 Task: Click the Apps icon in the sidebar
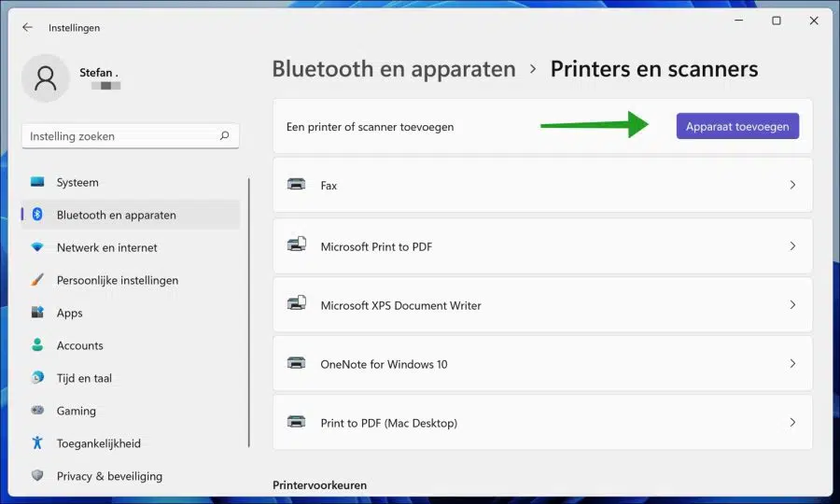(x=37, y=313)
